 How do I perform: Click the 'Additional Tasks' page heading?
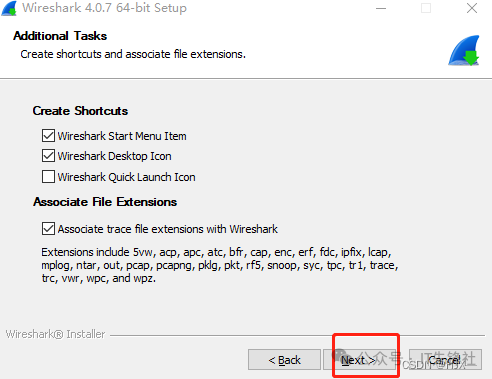[x=60, y=36]
